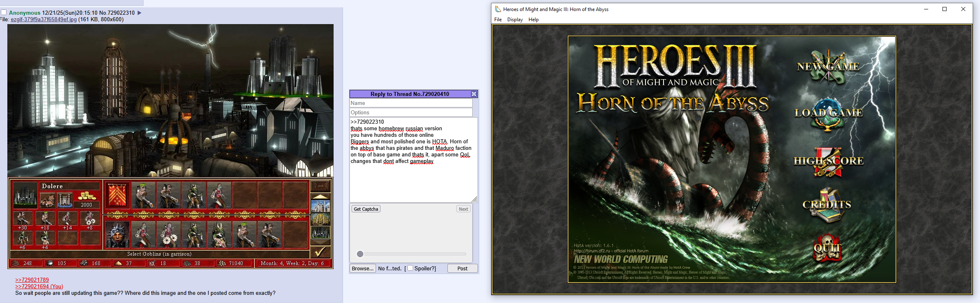980x303 pixels.
Task: View the game Credits
Action: tap(827, 205)
